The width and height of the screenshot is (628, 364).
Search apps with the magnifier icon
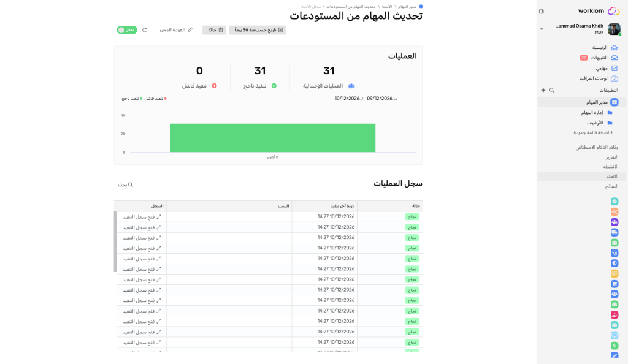click(x=552, y=91)
